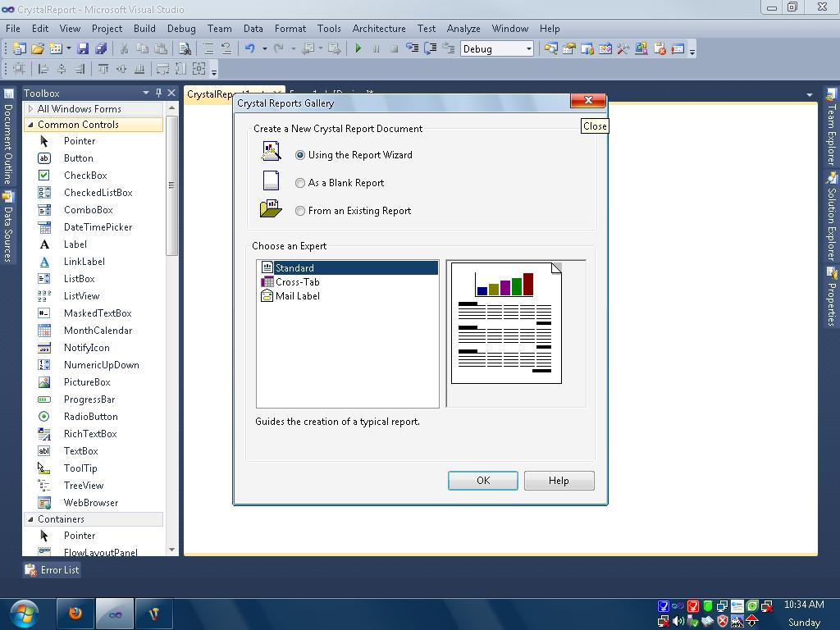Confirm the dialog with OK

(x=482, y=481)
